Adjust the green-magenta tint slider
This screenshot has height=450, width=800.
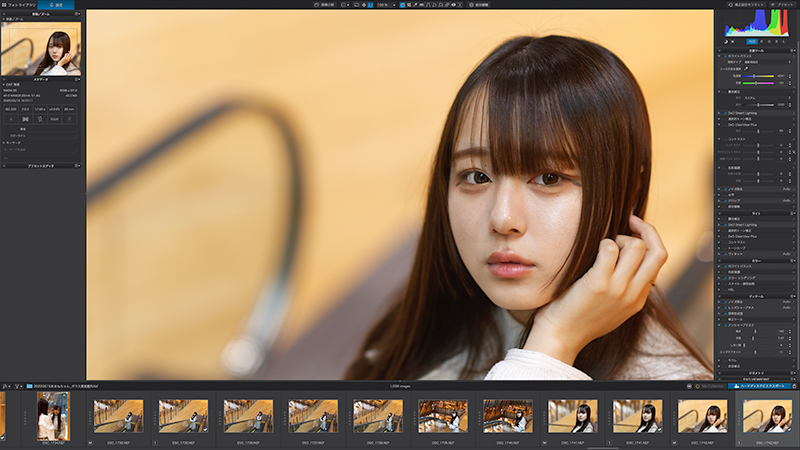point(759,83)
